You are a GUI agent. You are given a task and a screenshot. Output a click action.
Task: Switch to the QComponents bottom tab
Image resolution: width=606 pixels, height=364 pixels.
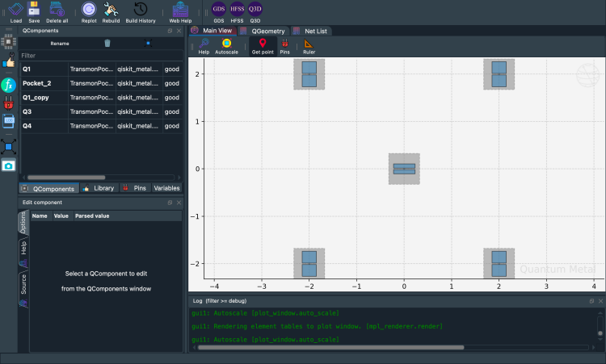pos(48,188)
